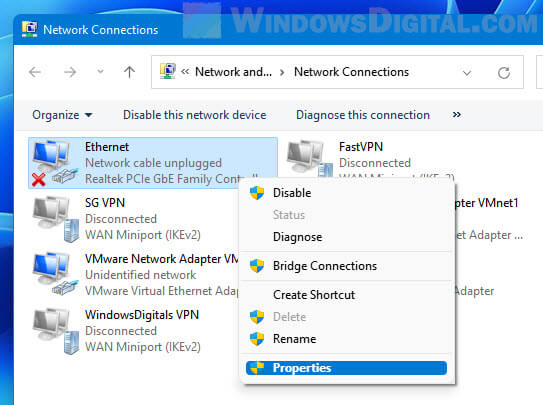Click the Network Connections title bar icon
543x405 pixels.
29,29
